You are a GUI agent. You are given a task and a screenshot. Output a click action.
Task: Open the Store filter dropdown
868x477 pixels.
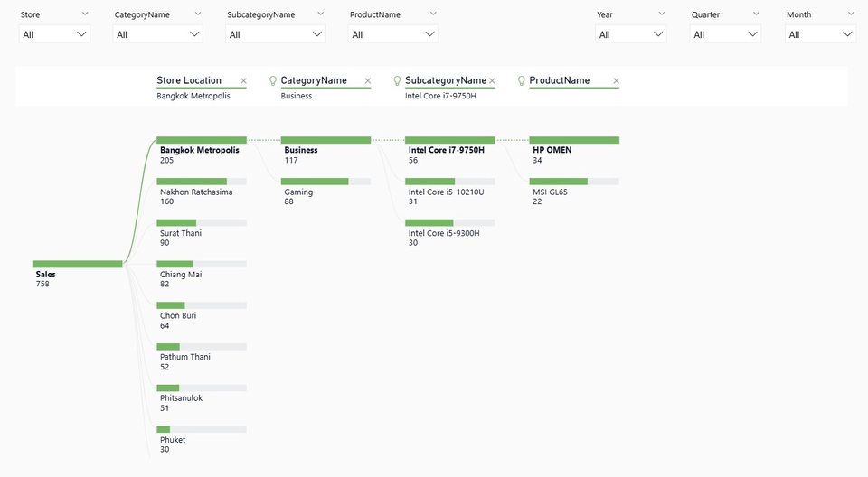click(54, 34)
